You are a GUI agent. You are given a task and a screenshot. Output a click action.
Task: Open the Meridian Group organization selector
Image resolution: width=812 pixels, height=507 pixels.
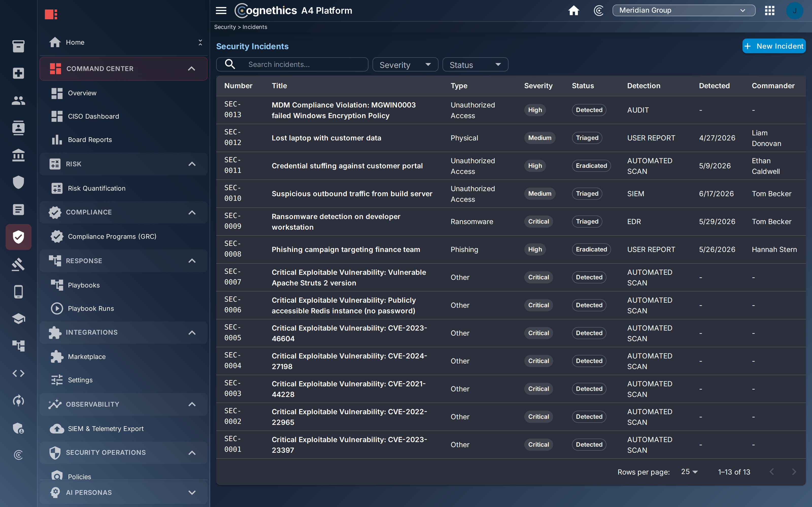pos(684,10)
